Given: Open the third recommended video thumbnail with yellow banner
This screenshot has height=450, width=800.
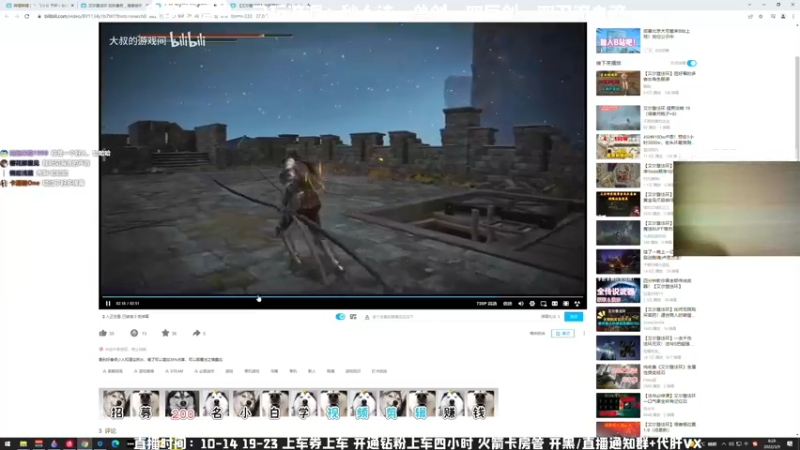Looking at the screenshot, I should tap(618, 146).
